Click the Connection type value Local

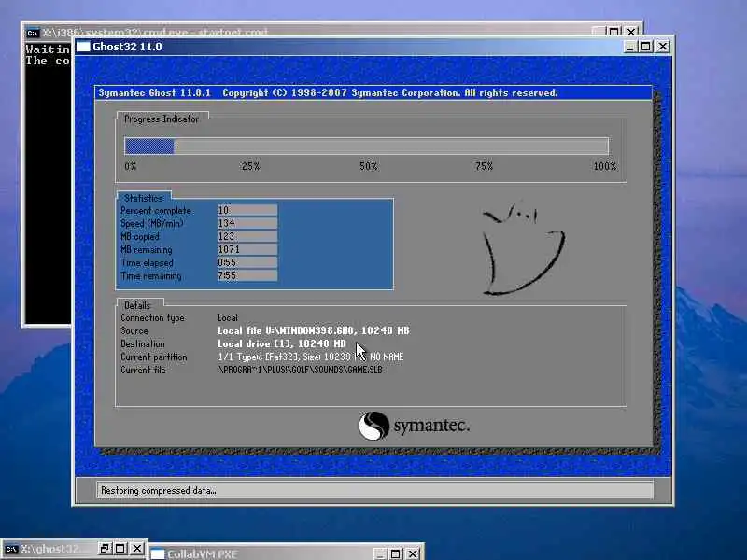[228, 317]
